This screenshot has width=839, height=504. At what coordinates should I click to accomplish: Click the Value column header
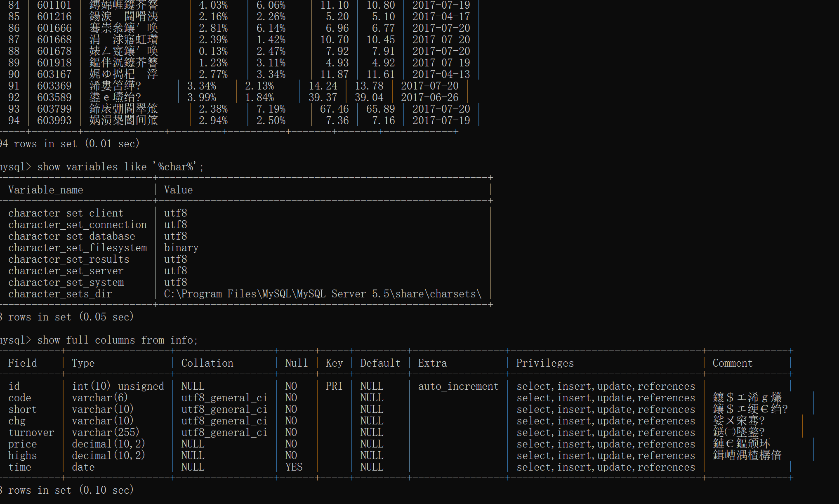coord(178,190)
